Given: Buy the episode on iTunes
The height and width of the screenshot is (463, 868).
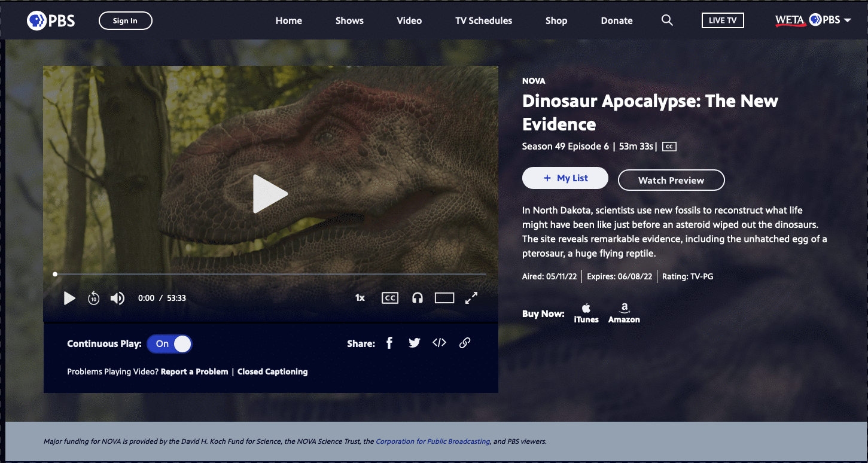Looking at the screenshot, I should [586, 313].
